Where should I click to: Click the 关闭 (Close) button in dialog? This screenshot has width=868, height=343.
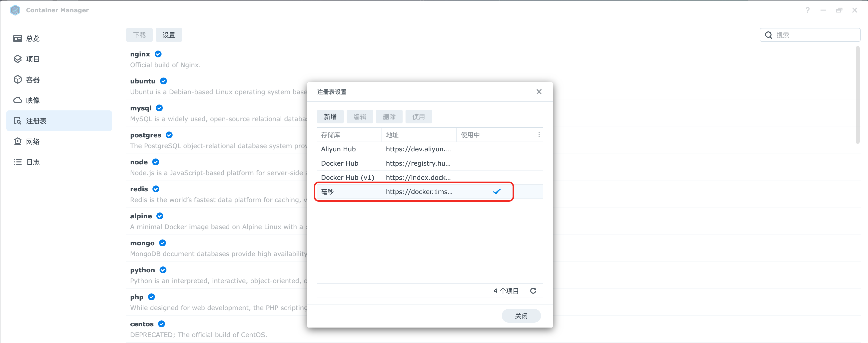pos(521,316)
